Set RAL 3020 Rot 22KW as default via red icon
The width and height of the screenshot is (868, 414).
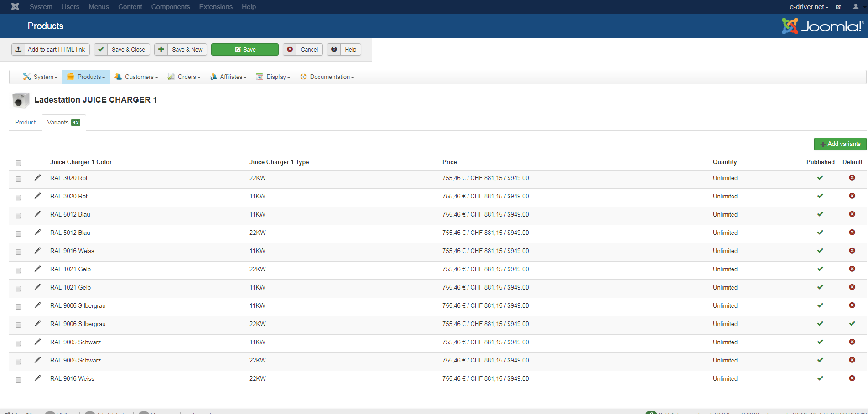point(852,178)
